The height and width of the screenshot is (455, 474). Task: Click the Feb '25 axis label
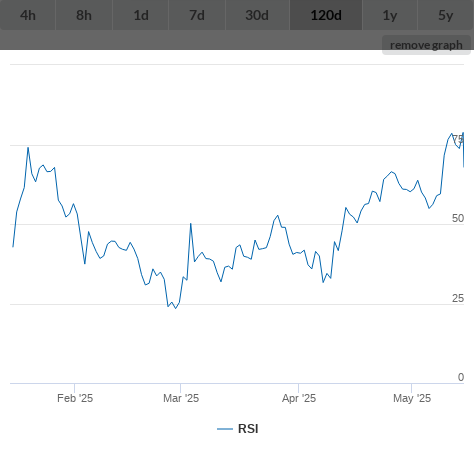(x=75, y=398)
